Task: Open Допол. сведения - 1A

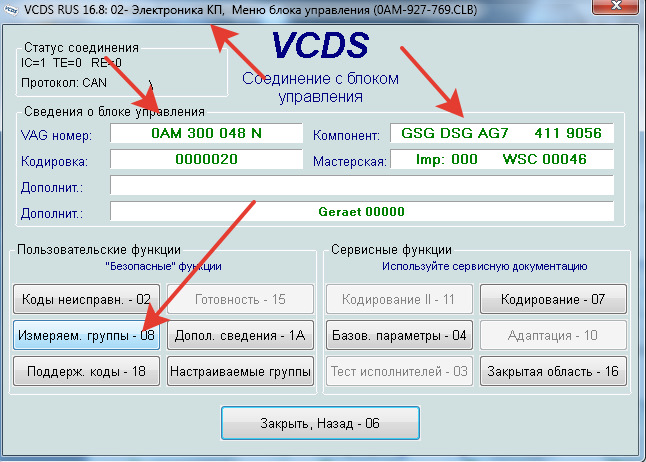Action: pyautogui.click(x=240, y=335)
